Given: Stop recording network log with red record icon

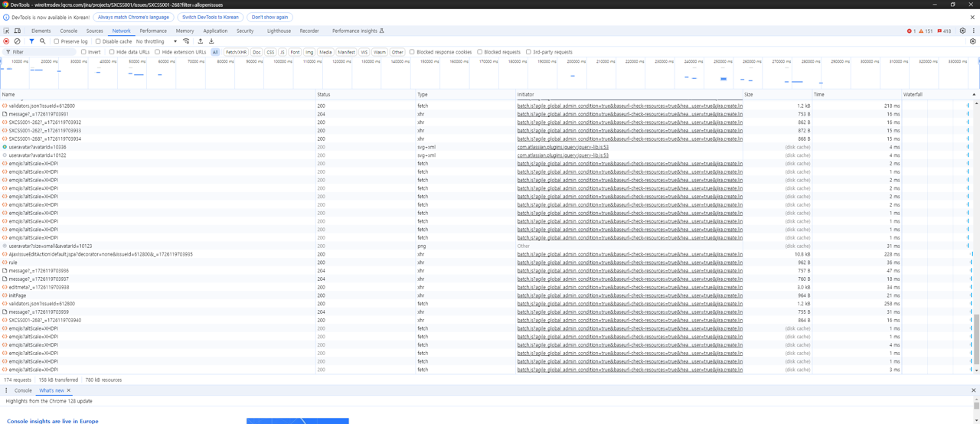Looking at the screenshot, I should (x=6, y=41).
